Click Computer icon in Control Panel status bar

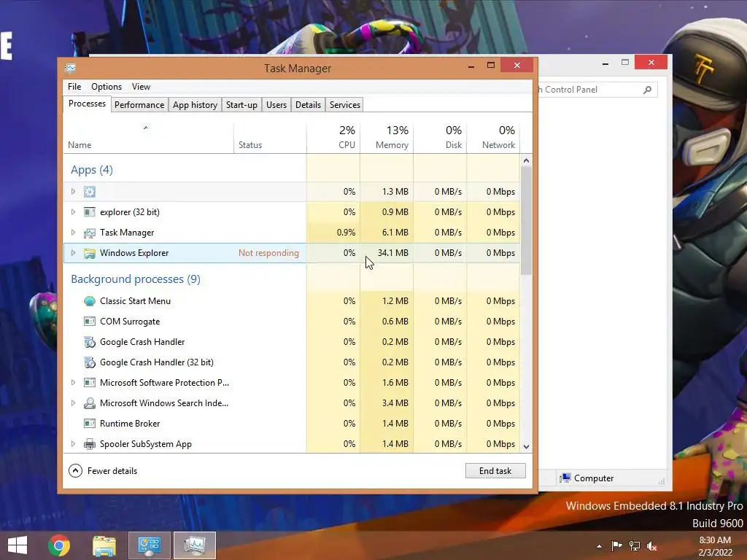point(565,478)
